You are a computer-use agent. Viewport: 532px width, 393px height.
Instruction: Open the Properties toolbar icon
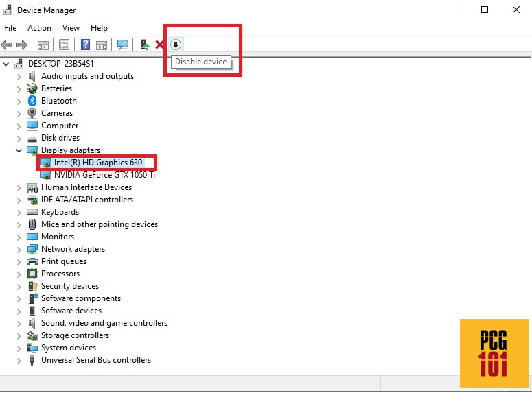tap(64, 45)
